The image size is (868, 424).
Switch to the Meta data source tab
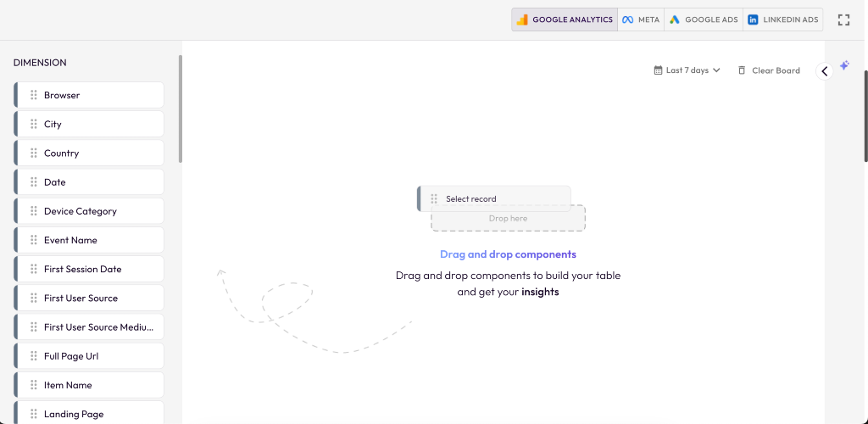tap(641, 20)
